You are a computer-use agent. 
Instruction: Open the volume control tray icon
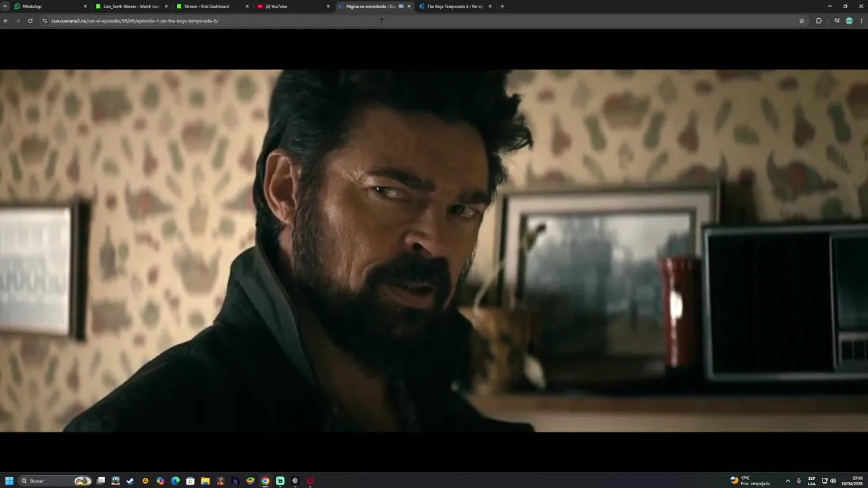[833, 481]
